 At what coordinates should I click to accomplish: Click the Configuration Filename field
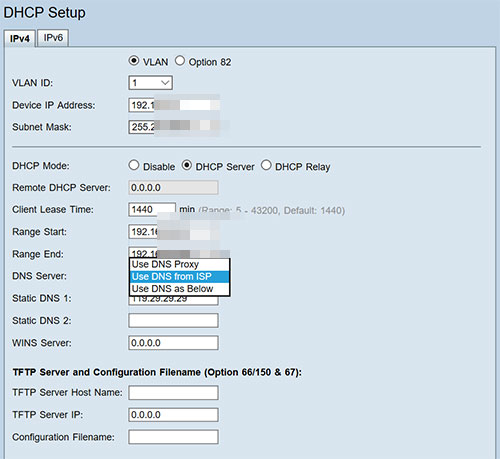point(173,437)
